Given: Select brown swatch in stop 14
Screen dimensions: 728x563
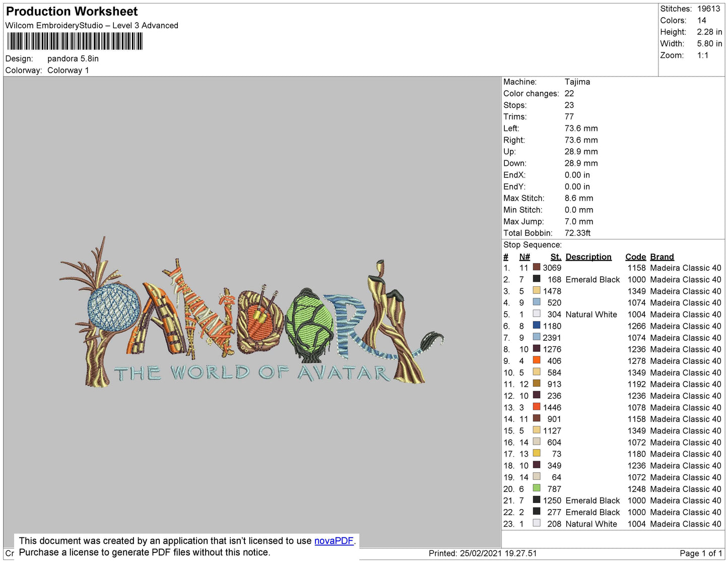Looking at the screenshot, I should pos(537,418).
